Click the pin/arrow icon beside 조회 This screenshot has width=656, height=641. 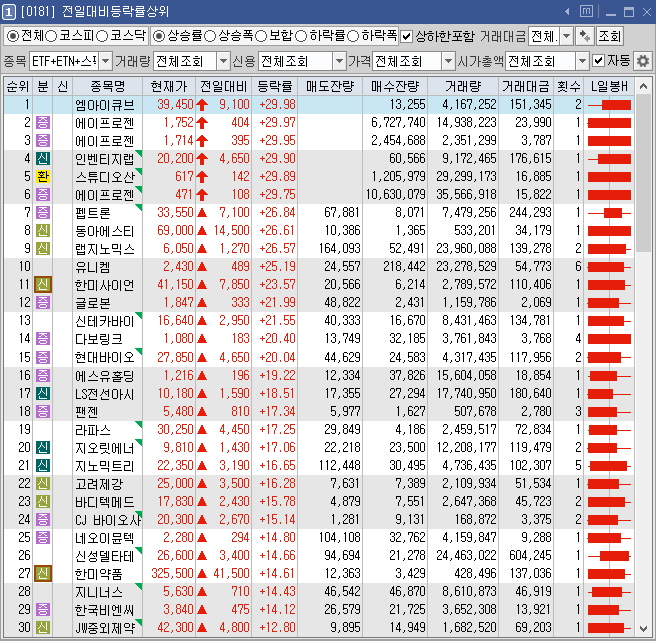585,36
